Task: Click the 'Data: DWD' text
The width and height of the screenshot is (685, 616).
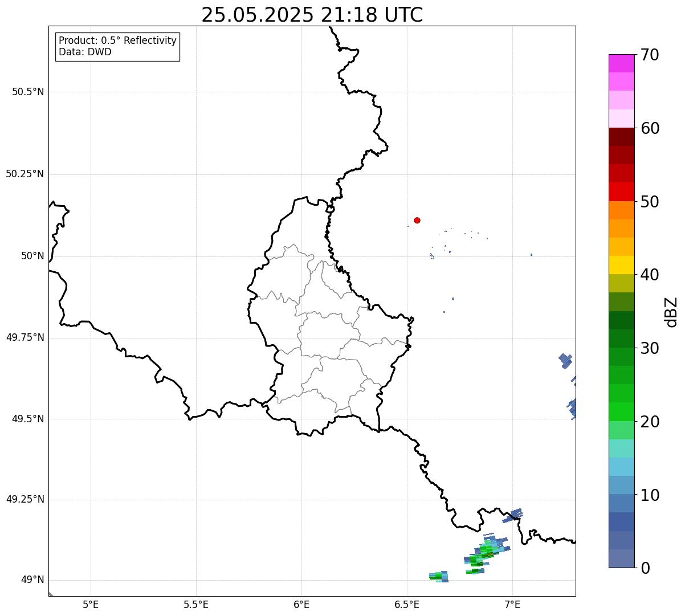Action: (x=85, y=52)
